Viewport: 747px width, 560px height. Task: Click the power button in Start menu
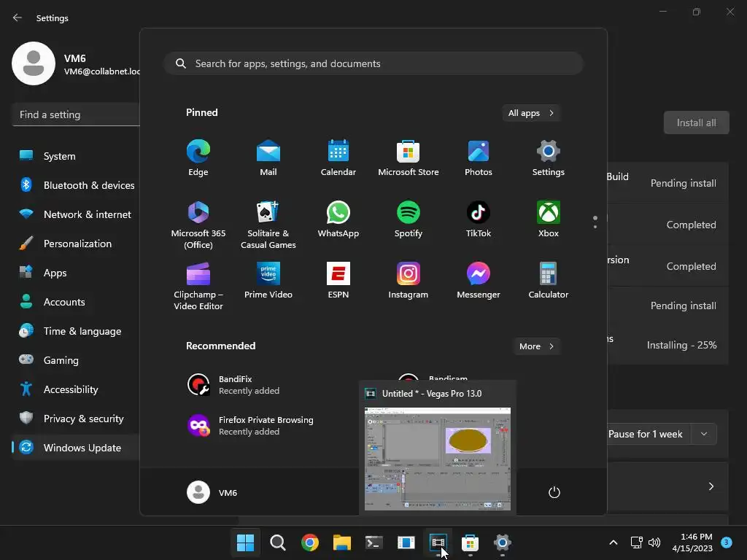pyautogui.click(x=554, y=492)
